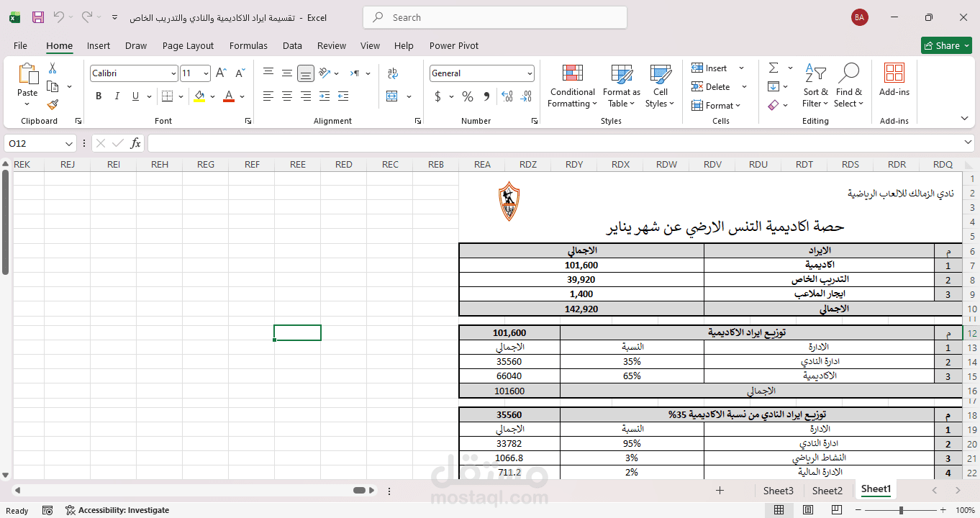The image size is (980, 518).
Task: Click the zoom slider in status bar
Action: coord(901,510)
